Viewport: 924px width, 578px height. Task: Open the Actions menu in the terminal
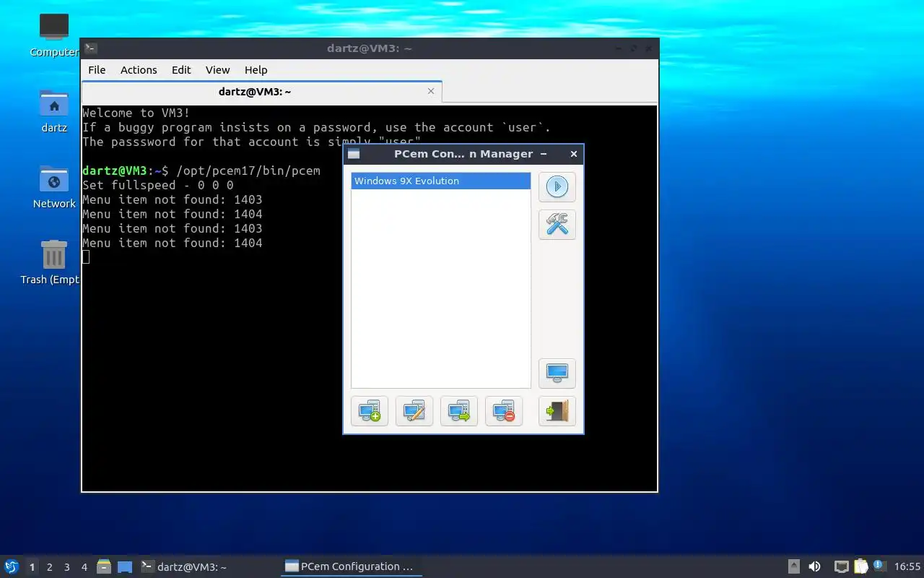pos(139,70)
